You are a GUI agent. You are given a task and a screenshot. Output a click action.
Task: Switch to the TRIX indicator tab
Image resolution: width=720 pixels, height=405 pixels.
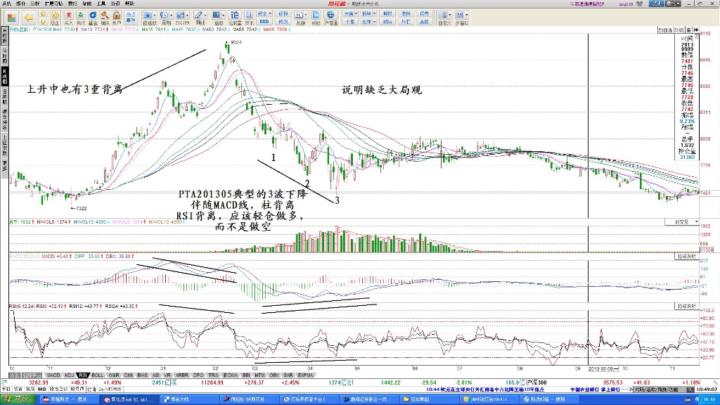tap(214, 375)
